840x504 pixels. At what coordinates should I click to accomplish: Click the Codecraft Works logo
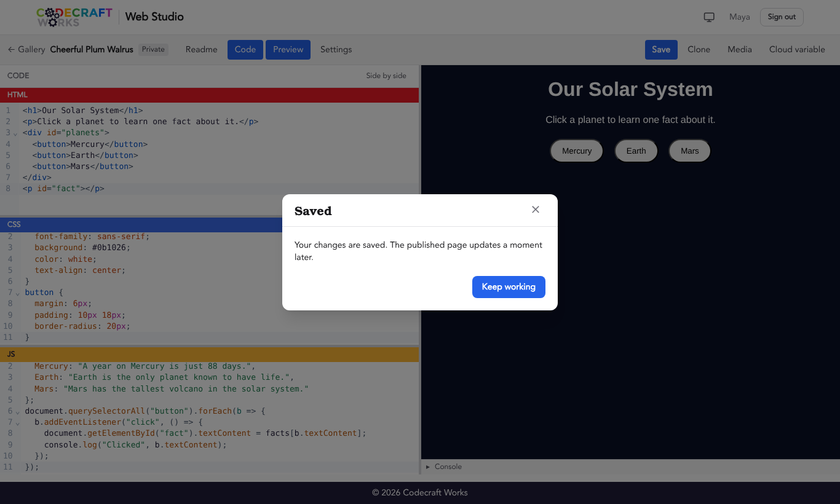(74, 17)
